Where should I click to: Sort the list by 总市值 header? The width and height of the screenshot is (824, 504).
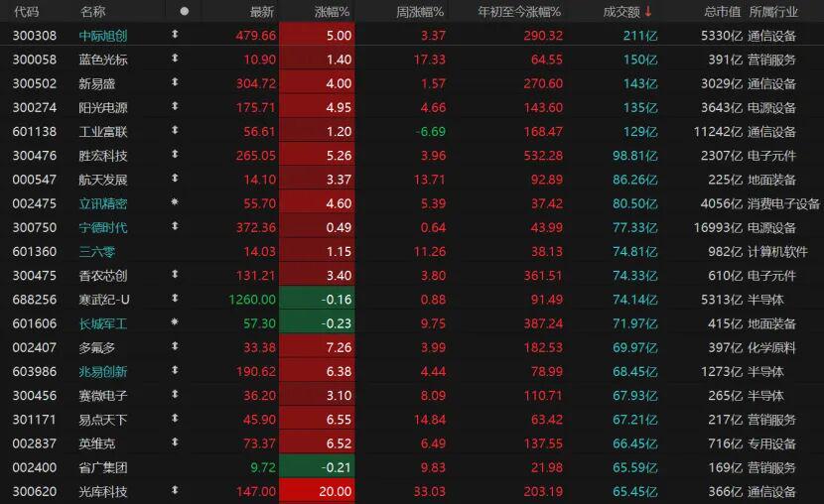click(x=722, y=12)
